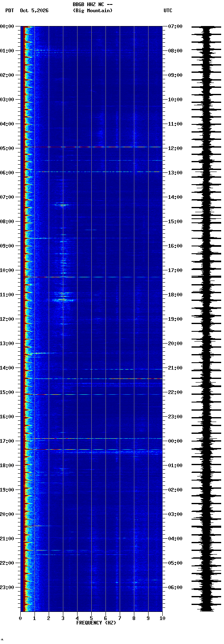The image size is (224, 644).
Task: Click the frequency axis tick '5'
Action: [91, 618]
